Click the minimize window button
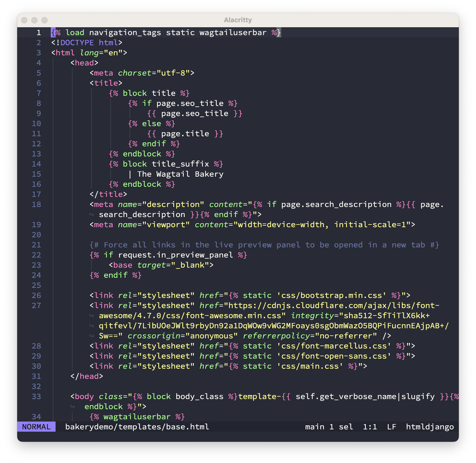 pyautogui.click(x=34, y=20)
